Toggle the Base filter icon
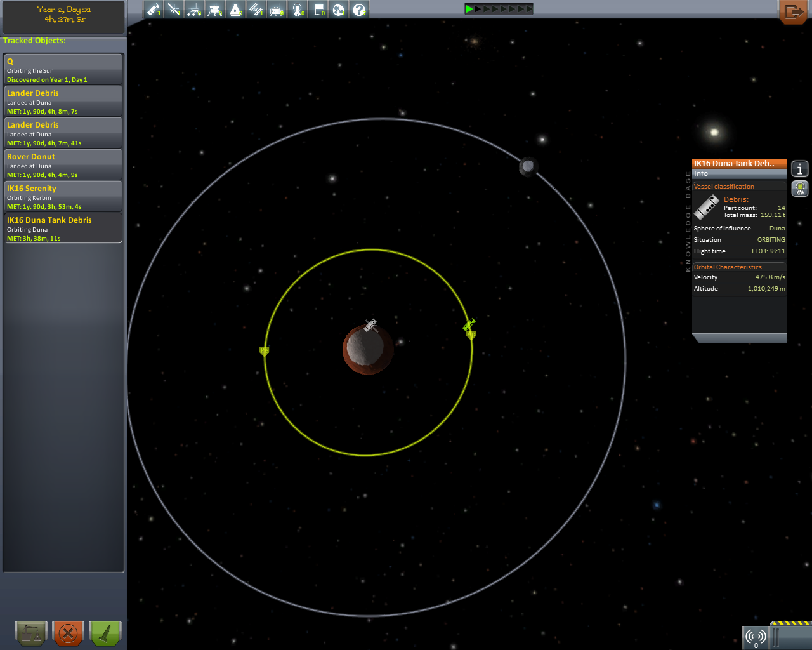812x650 pixels. click(277, 10)
